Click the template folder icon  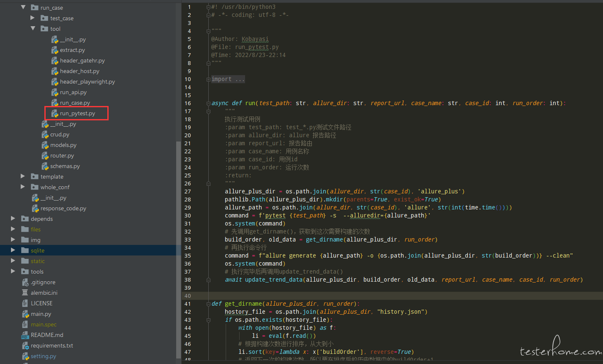pyautogui.click(x=35, y=177)
